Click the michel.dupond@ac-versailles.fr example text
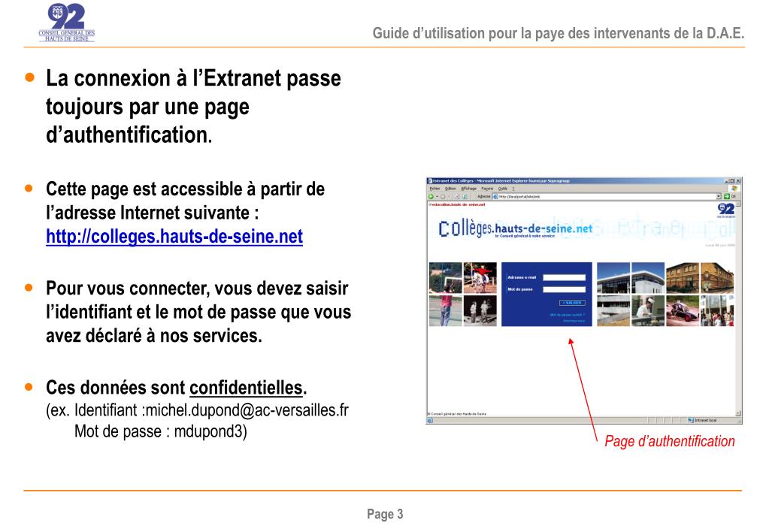This screenshot has height=532, width=769. click(x=247, y=410)
